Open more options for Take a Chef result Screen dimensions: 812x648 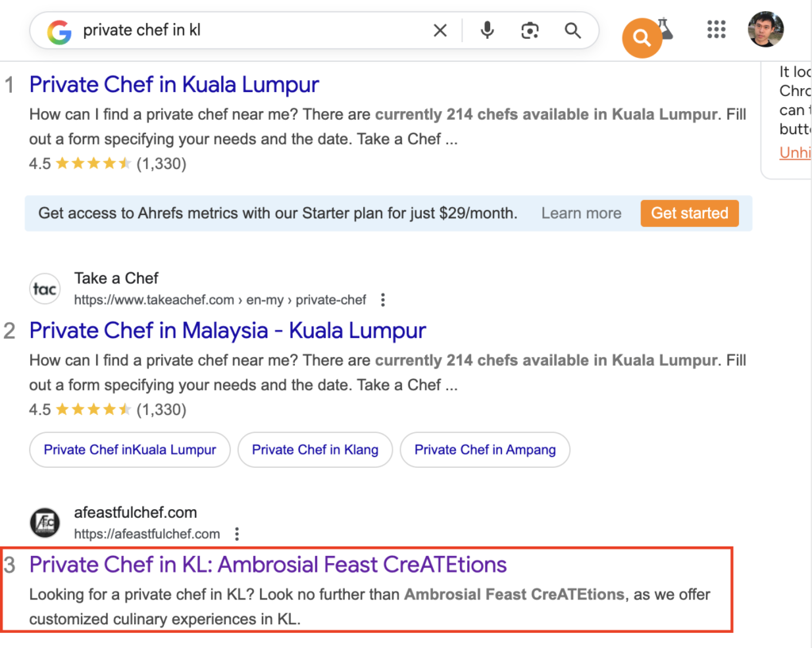(x=383, y=300)
